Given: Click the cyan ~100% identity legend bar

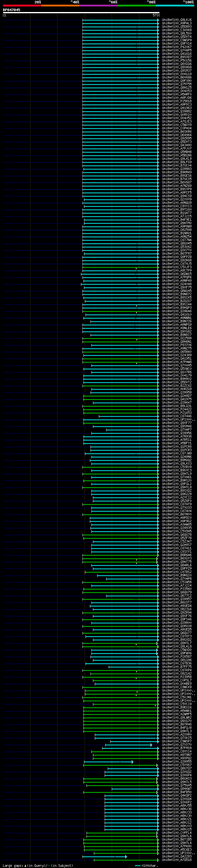Looking at the screenshot, I should (175, 6).
